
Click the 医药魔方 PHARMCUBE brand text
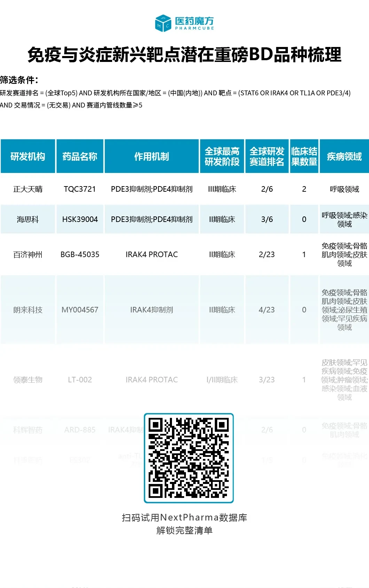pos(194,23)
